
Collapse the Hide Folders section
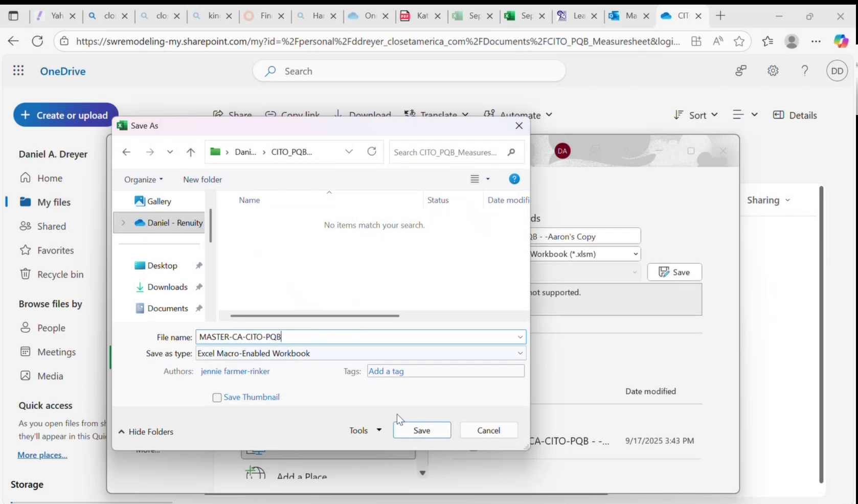pyautogui.click(x=146, y=431)
